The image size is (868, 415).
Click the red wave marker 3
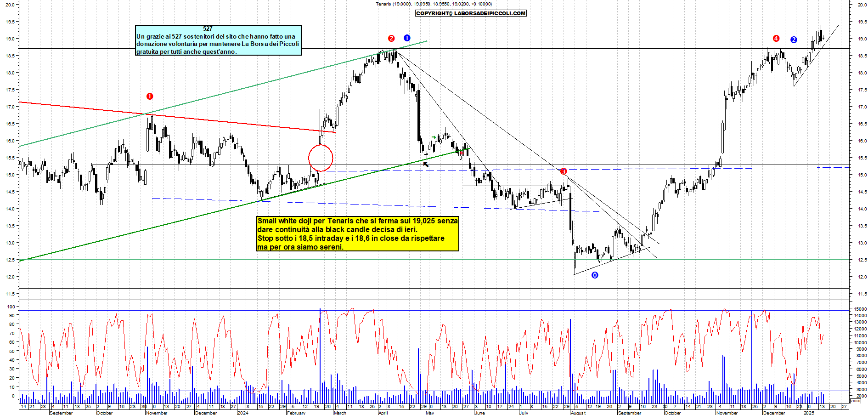(564, 171)
